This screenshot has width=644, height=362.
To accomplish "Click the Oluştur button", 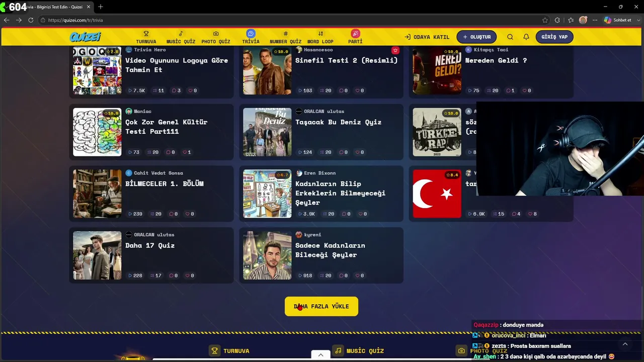I will pos(476,37).
